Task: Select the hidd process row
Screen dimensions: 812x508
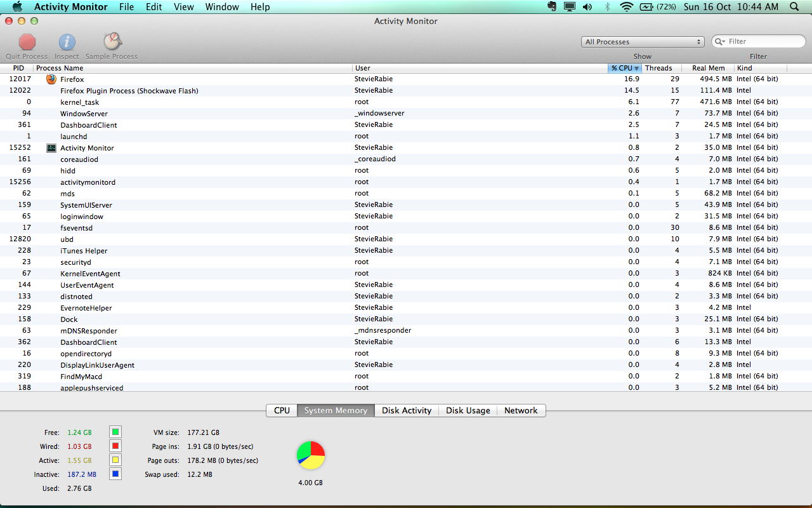Action: [406, 171]
